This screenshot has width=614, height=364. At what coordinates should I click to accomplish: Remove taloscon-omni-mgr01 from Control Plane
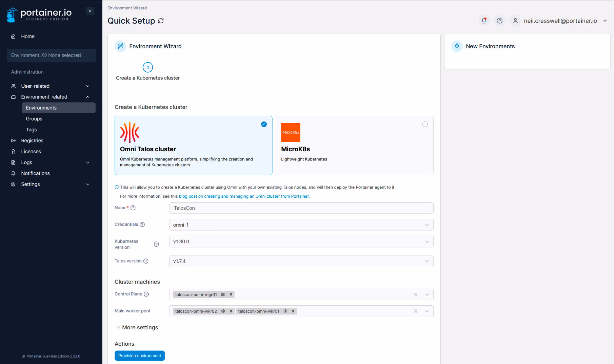231,295
